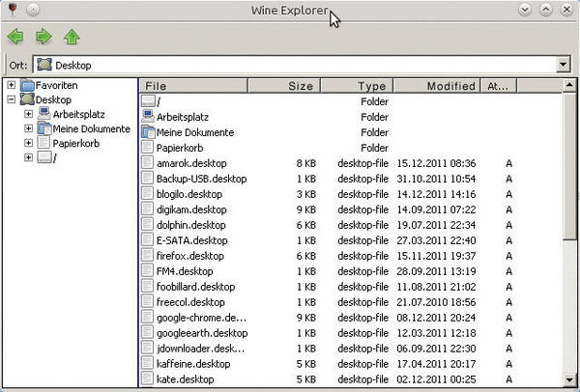Click the wine glass icon in title bar
The width and height of the screenshot is (580, 392).
(x=13, y=10)
